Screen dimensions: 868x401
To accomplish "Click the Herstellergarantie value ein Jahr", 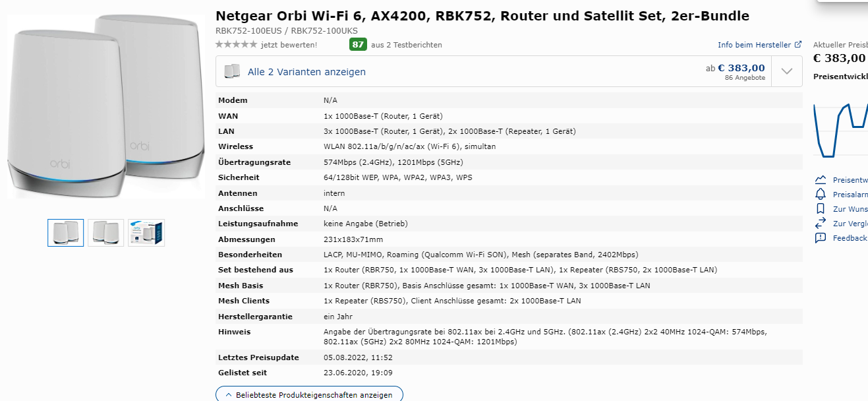I will (x=338, y=317).
